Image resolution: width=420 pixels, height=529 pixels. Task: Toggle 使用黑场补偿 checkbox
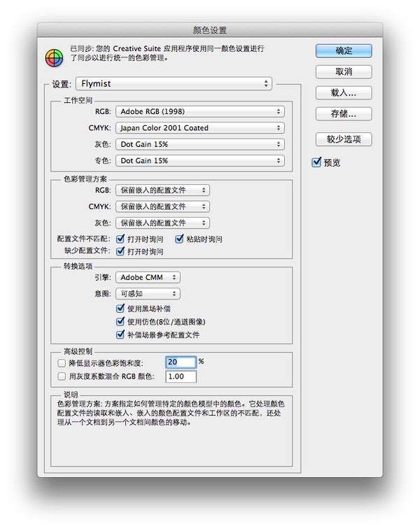pos(120,309)
